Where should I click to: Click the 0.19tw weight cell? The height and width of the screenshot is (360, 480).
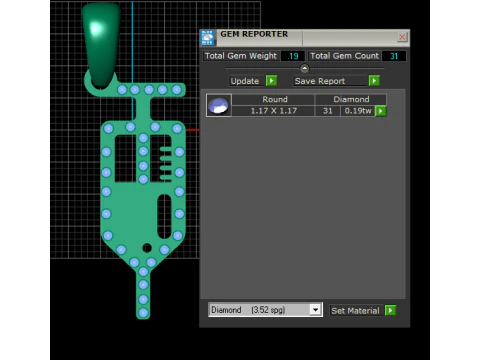tap(358, 111)
